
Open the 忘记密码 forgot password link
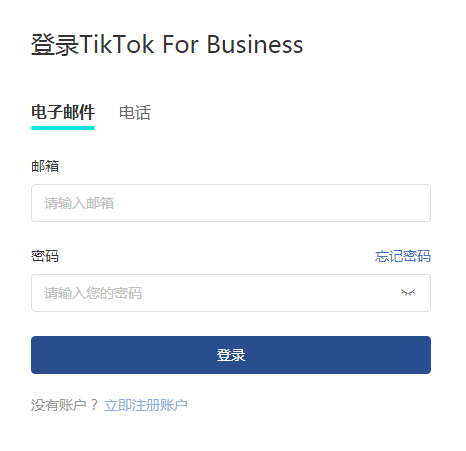click(403, 256)
